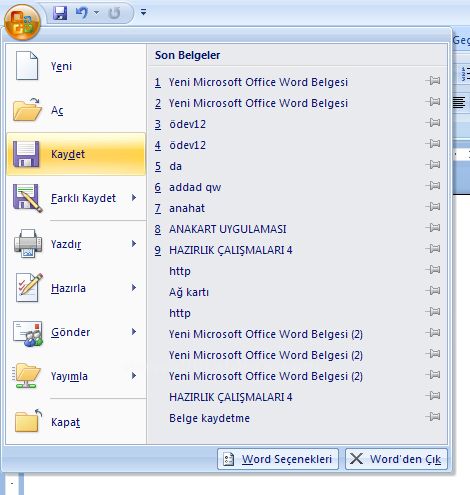The image size is (470, 495).
Task: Expand the Farklı Kaydet submenu arrow
Action: click(x=134, y=198)
